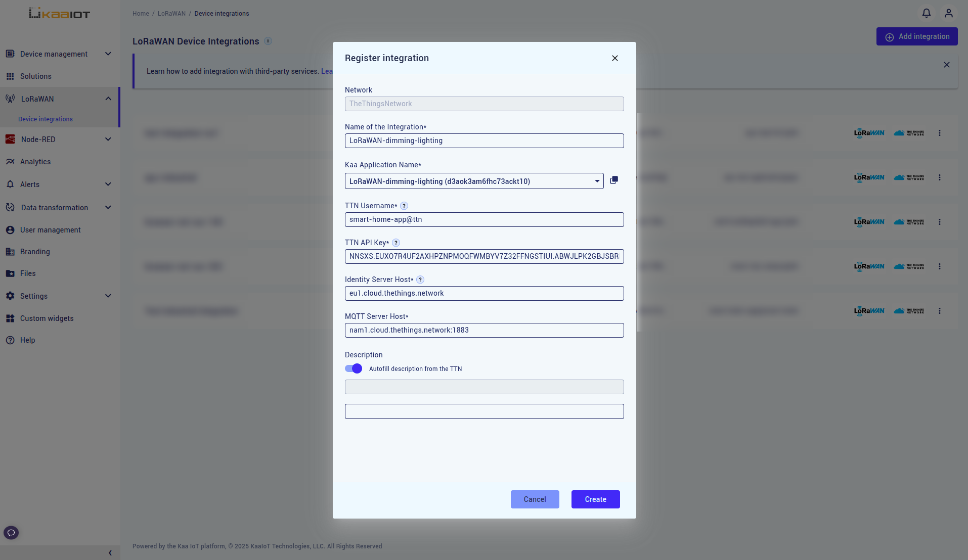
Task: Click the Branding sidebar icon
Action: coord(10,251)
